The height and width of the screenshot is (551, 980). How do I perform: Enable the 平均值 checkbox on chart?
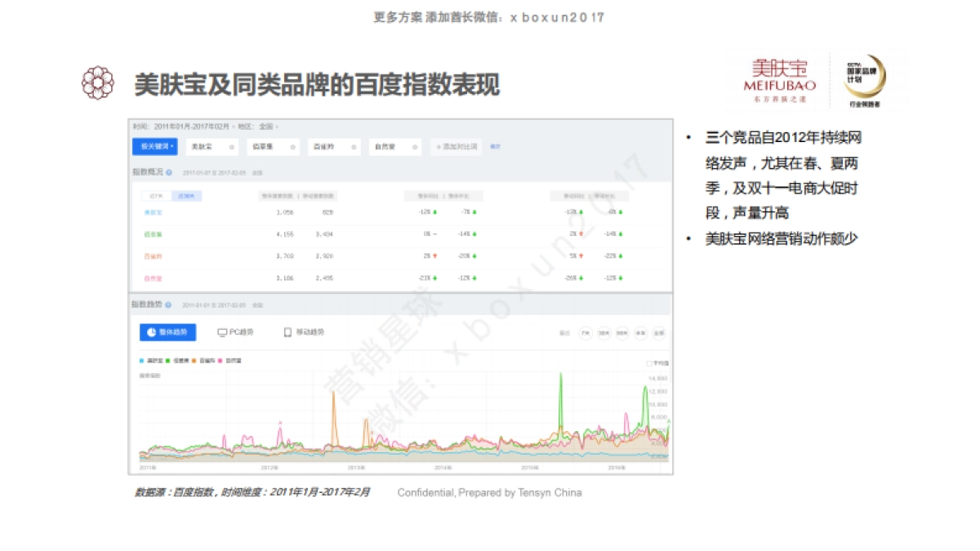(649, 363)
